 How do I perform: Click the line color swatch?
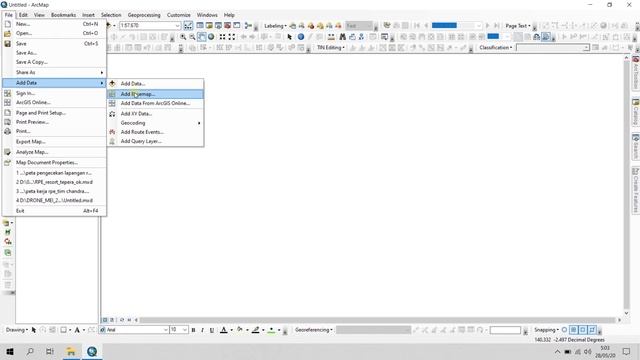click(256, 330)
